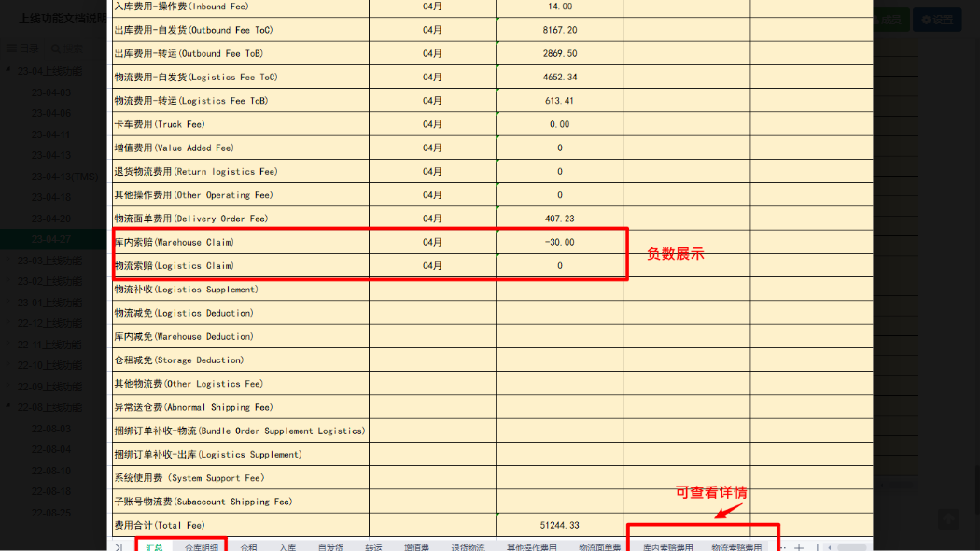Screen dimensions: 980x551
Task: Switch to the 转运 sheet tab
Action: click(373, 546)
